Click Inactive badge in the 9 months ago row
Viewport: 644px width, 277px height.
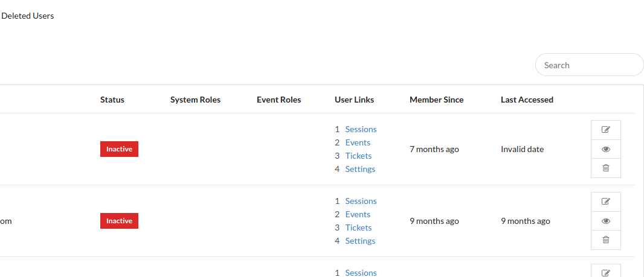[119, 221]
